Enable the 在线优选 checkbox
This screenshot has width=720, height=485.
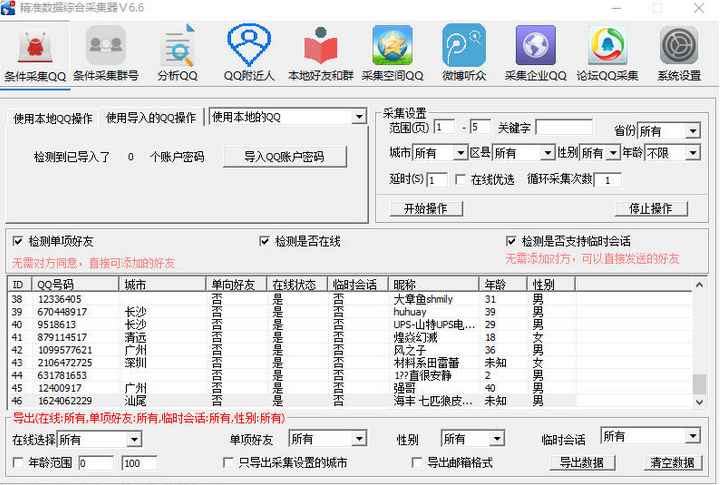click(460, 179)
